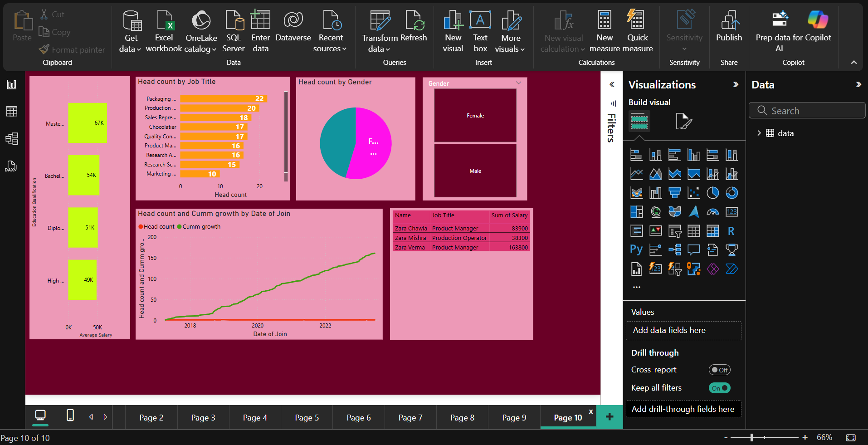Viewport: 868px width, 445px height.
Task: Go to the Page 7 tab
Action: [x=410, y=418]
